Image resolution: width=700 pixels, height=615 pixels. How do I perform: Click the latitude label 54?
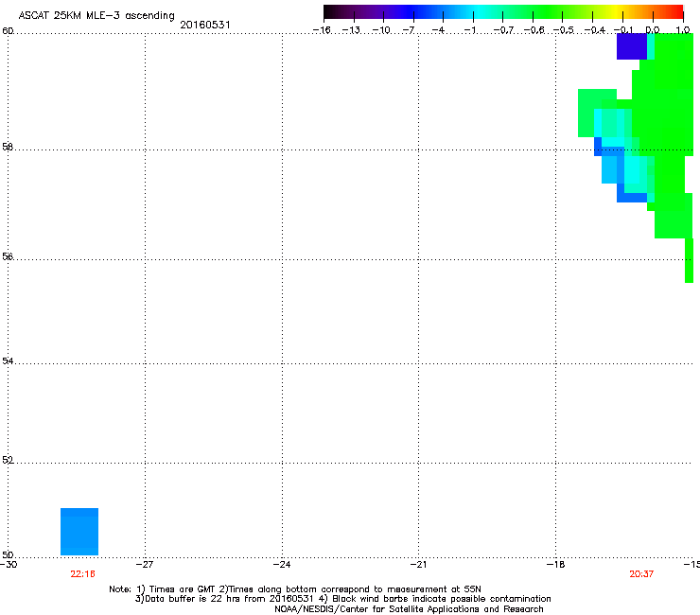click(x=8, y=360)
